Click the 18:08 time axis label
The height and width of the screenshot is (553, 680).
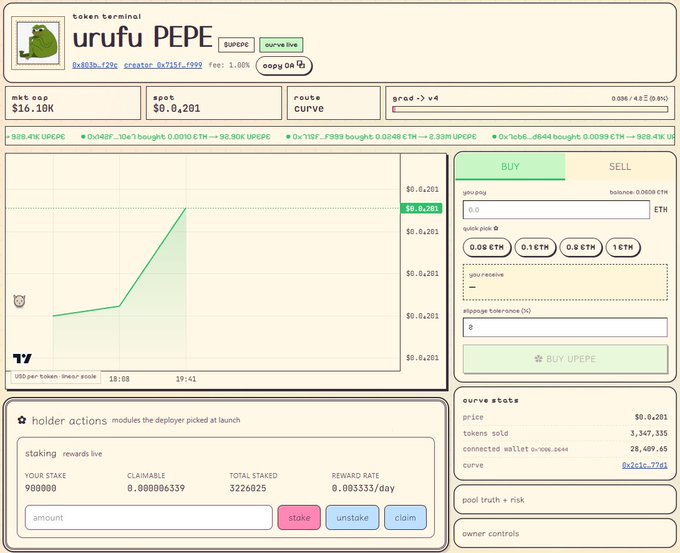[119, 379]
